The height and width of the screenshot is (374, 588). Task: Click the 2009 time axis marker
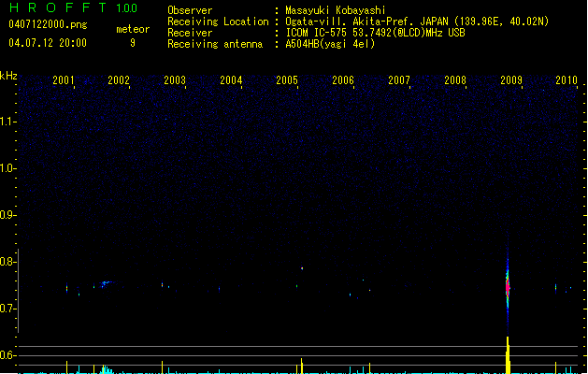511,79
